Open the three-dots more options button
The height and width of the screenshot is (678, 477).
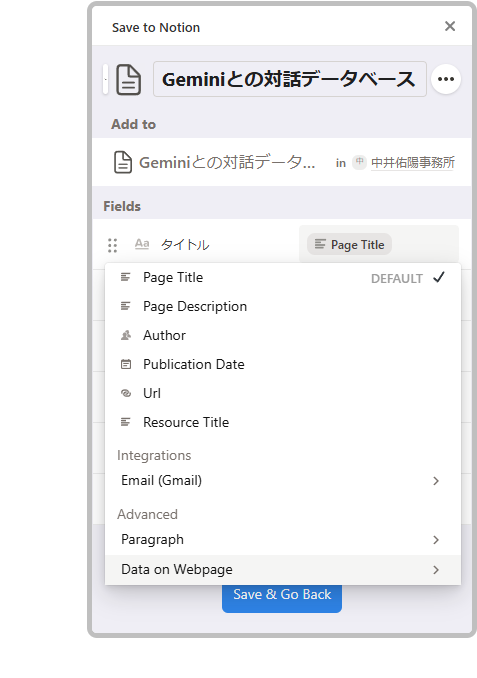(x=446, y=79)
